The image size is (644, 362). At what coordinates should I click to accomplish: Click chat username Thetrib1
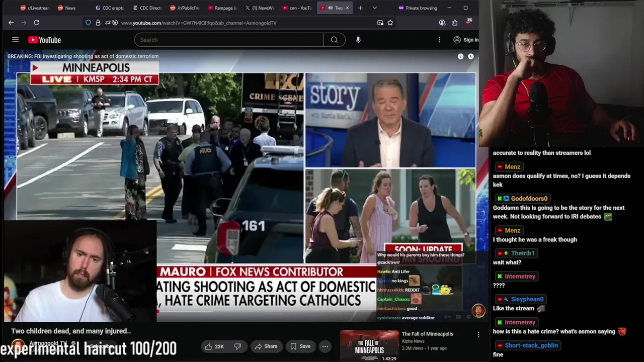click(x=523, y=253)
